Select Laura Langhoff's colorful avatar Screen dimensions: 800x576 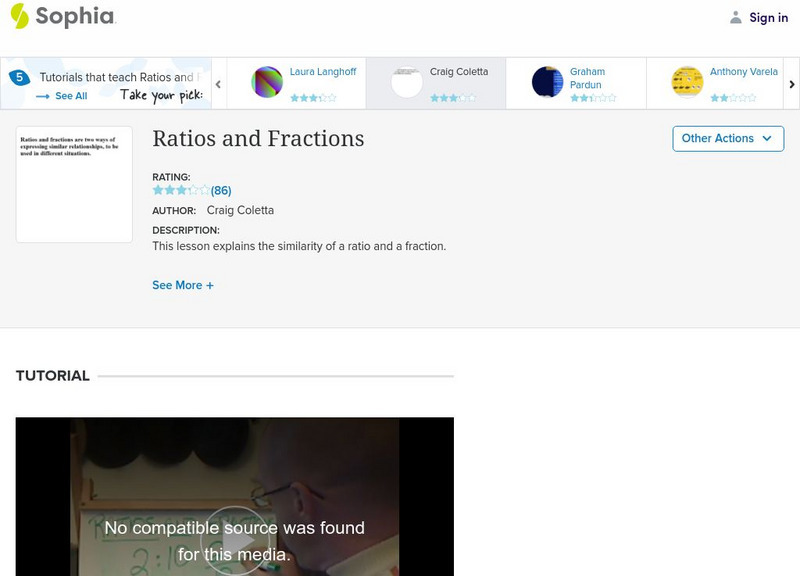[267, 82]
